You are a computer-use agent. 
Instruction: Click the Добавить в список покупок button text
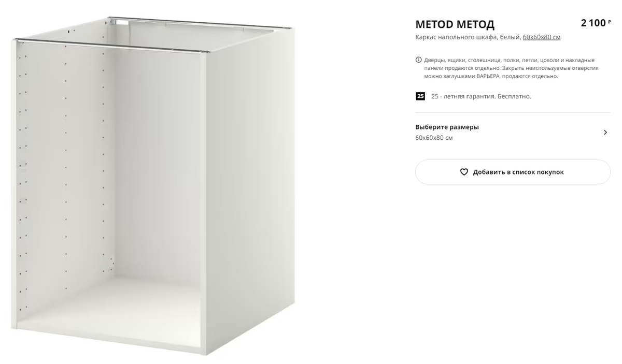tap(518, 172)
